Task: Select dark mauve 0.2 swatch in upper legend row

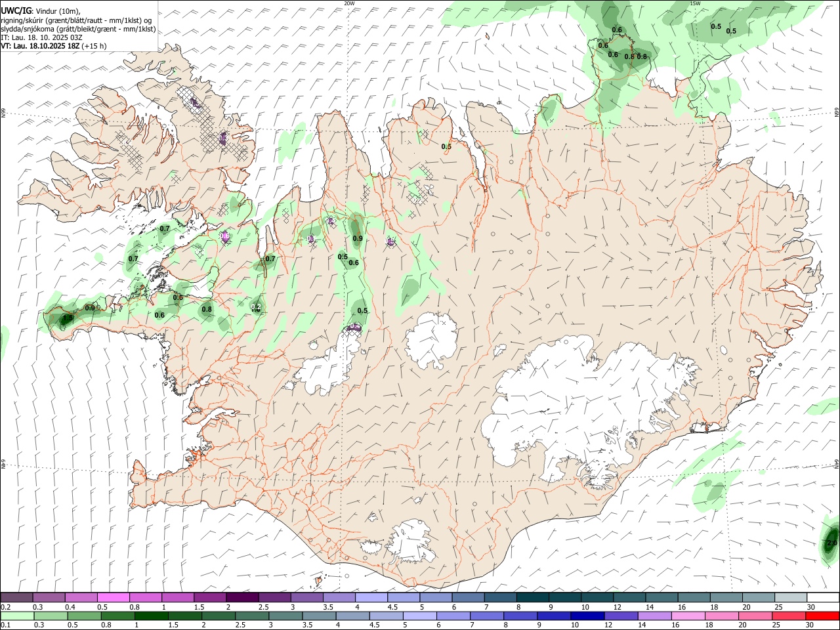Action: tap(16, 597)
